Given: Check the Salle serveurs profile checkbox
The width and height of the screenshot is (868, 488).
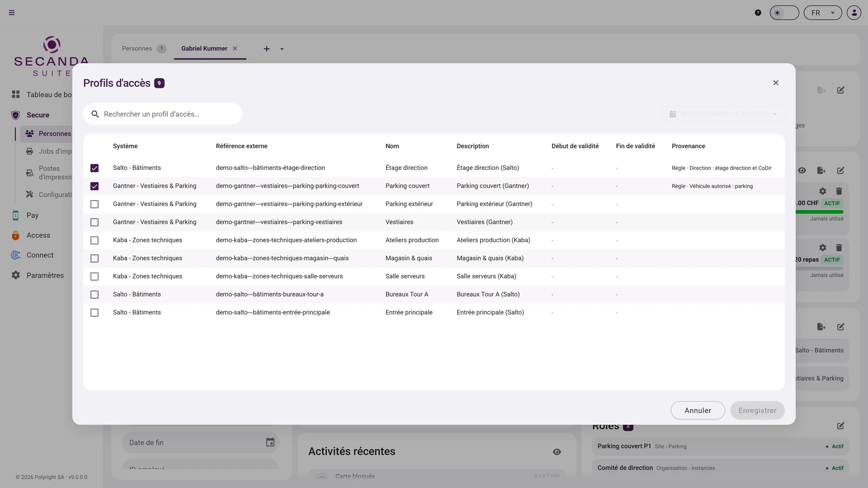Looking at the screenshot, I should tap(94, 277).
